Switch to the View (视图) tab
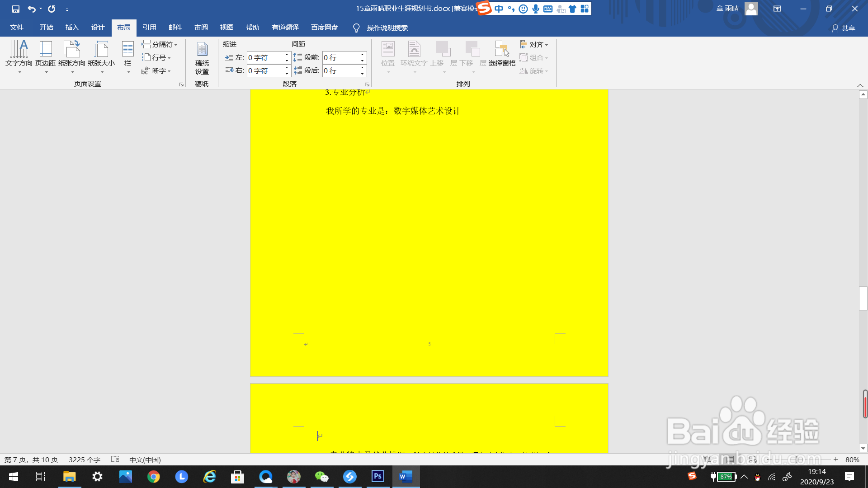Screen dimensions: 868x488 [x=227, y=28]
